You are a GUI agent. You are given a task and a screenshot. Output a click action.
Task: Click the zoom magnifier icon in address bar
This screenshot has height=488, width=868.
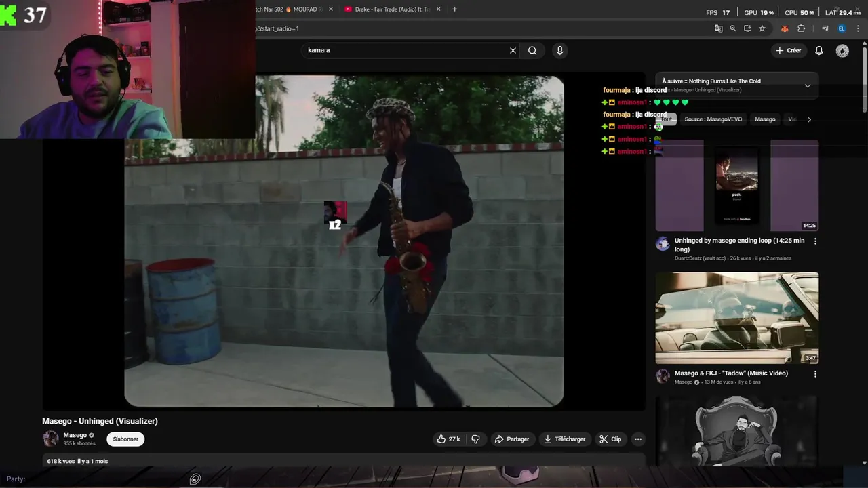pyautogui.click(x=733, y=28)
